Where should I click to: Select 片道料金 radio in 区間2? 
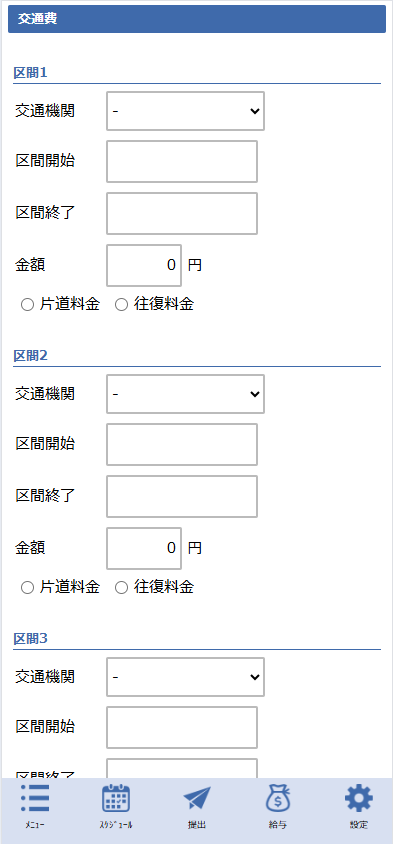coord(27,588)
